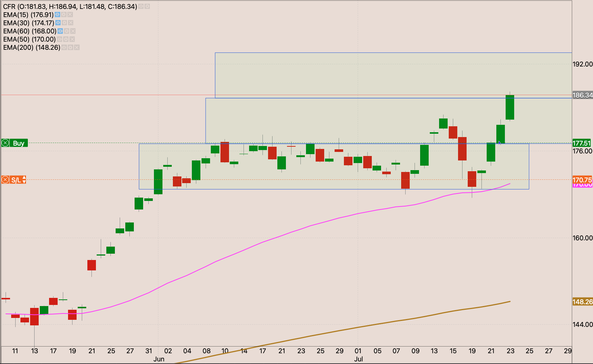Open settings gear for EMA(60) indicator
Viewport: 593px width, 364px height.
pyautogui.click(x=67, y=31)
